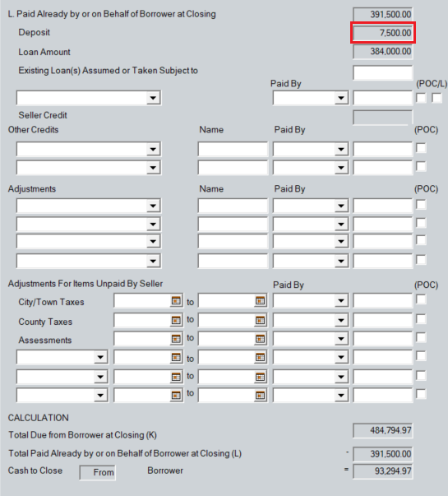Click Existing Loan(s) Assumed amount field
The width and height of the screenshot is (448, 496).
coord(382,72)
